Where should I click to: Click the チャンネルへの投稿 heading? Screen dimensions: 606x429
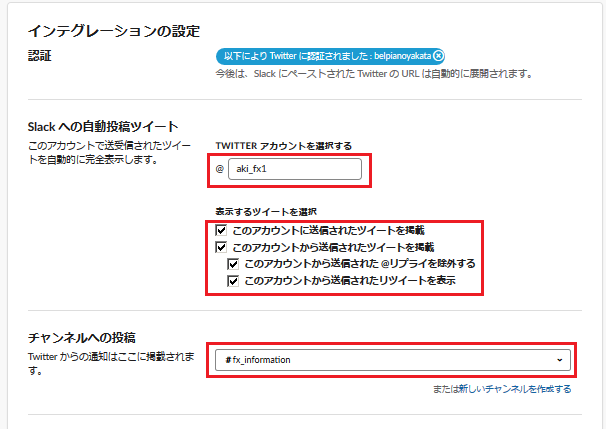[x=82, y=338]
